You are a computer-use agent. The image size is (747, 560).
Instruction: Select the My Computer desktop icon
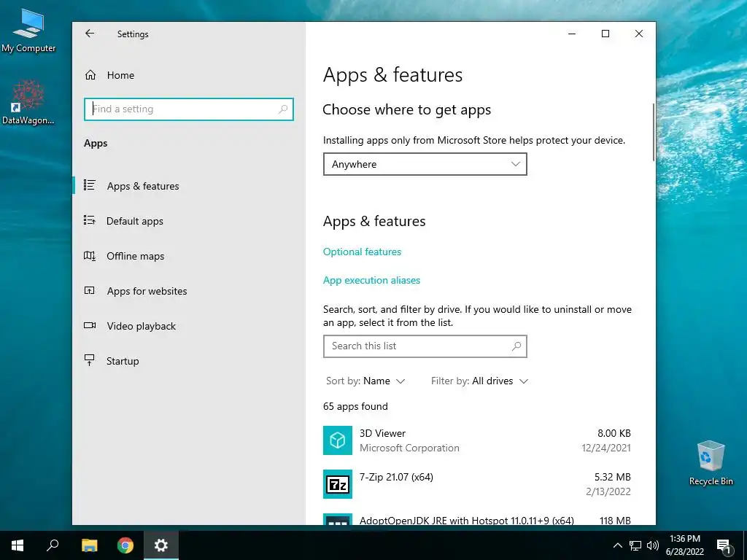pos(28,31)
